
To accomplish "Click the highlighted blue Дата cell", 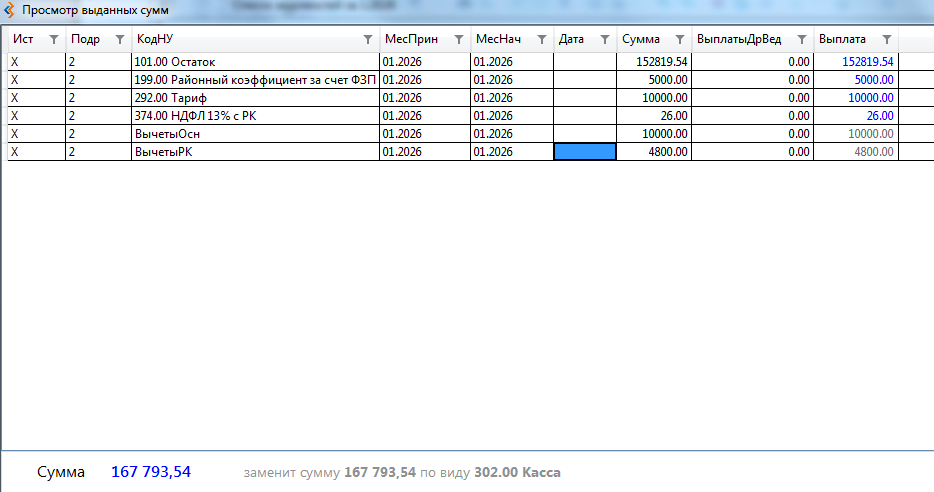I will tap(585, 152).
